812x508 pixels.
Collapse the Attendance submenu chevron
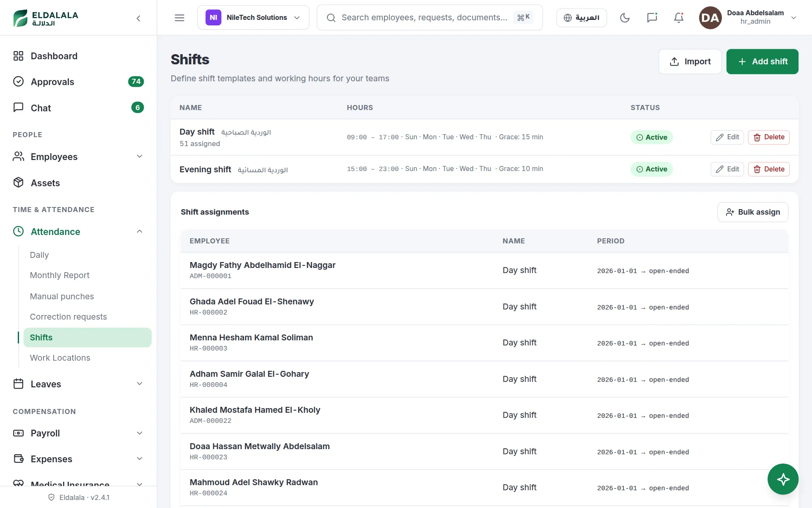[x=140, y=231]
